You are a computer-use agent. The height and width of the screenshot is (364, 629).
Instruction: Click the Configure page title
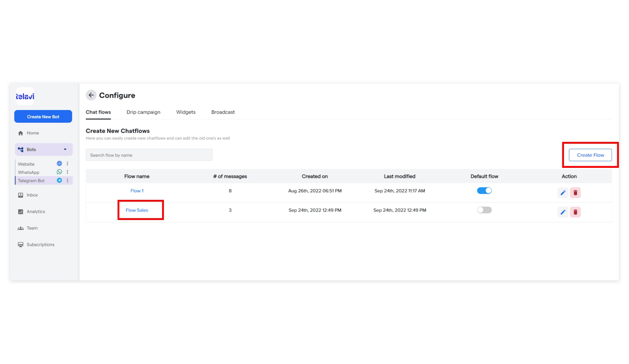pos(117,95)
